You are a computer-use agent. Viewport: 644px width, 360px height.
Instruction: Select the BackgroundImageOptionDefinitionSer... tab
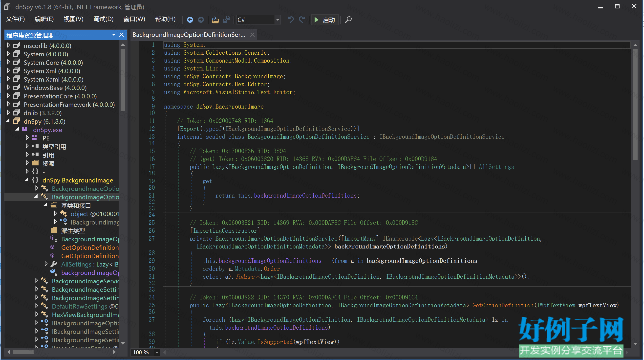[189, 35]
